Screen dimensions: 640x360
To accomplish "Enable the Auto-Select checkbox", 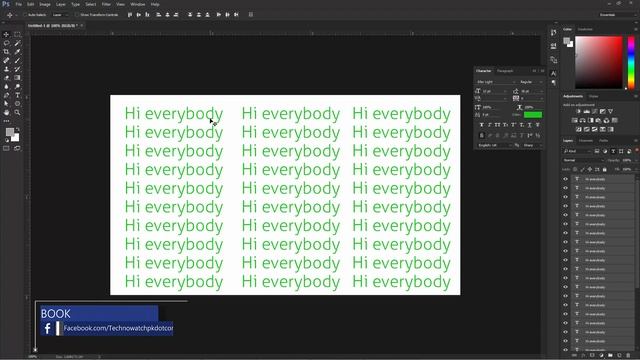I will pos(25,15).
